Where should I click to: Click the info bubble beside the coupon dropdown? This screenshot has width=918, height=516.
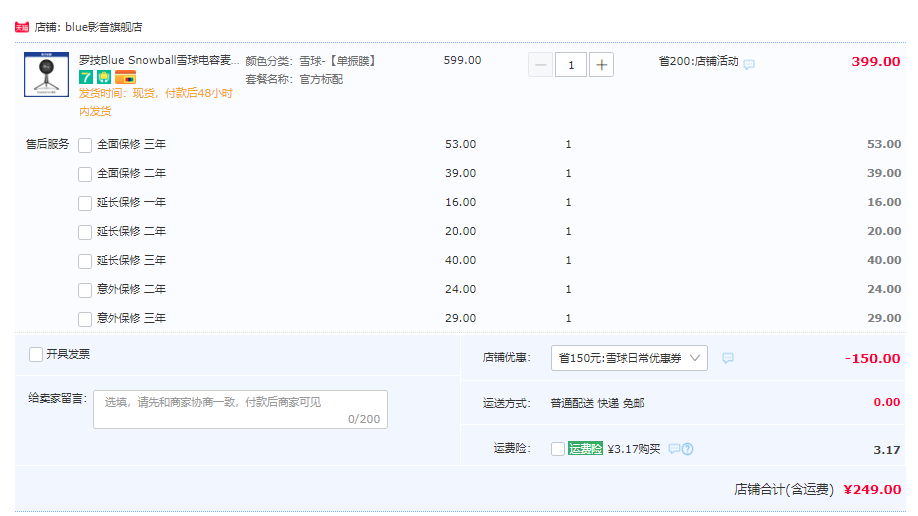tap(728, 358)
